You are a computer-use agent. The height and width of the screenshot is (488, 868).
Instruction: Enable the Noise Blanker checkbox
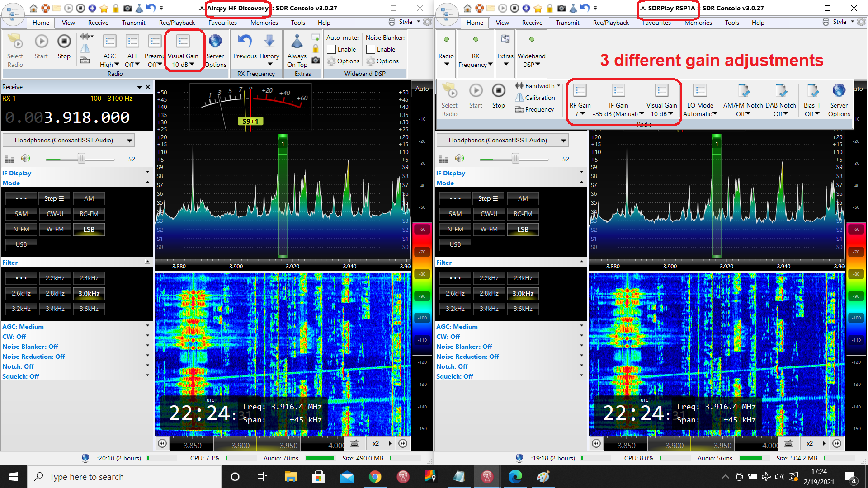click(x=371, y=49)
